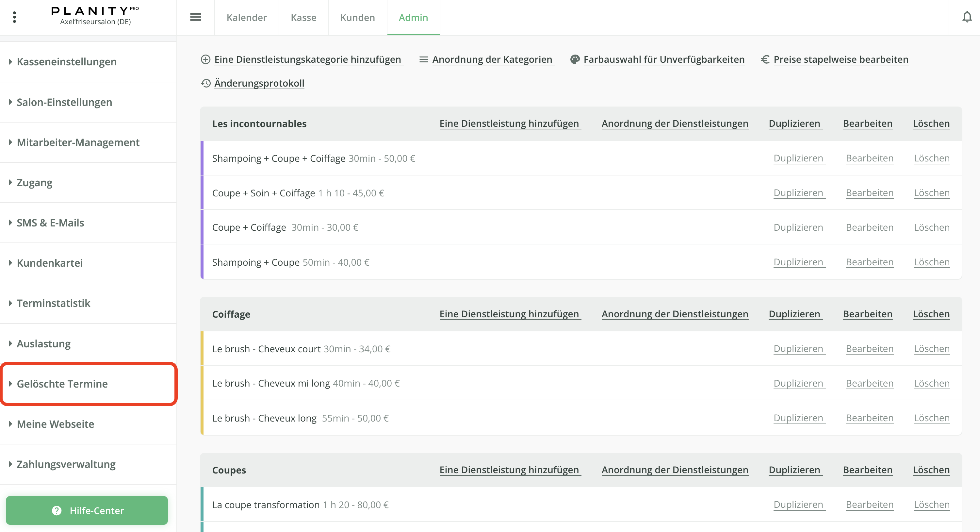The image size is (980, 532).
Task: Click the question mark icon in Hilfe-Center
Action: pyautogui.click(x=56, y=510)
